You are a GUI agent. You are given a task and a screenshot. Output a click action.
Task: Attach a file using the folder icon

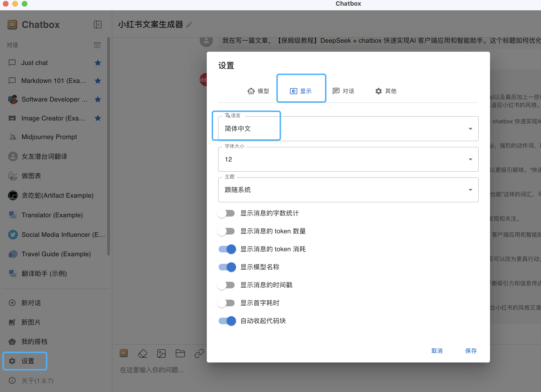click(x=180, y=353)
